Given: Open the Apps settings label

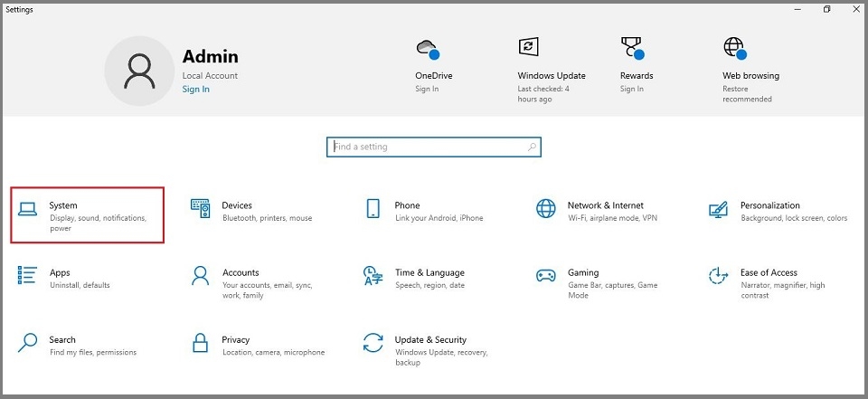Looking at the screenshot, I should (x=60, y=272).
